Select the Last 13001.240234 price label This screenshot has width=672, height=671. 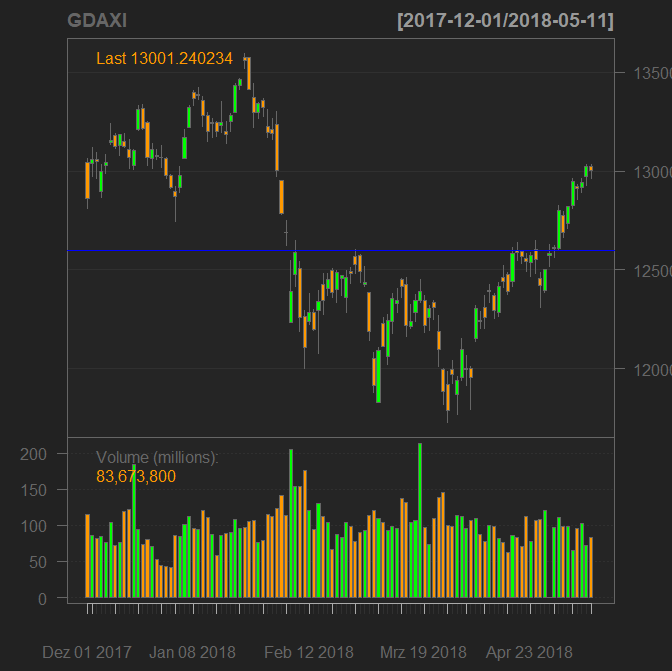click(164, 59)
